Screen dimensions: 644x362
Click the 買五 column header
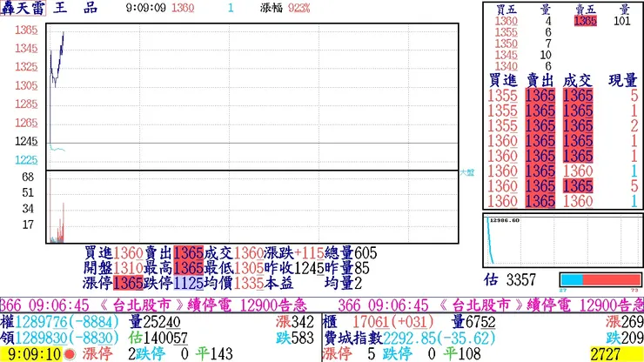[x=506, y=9]
